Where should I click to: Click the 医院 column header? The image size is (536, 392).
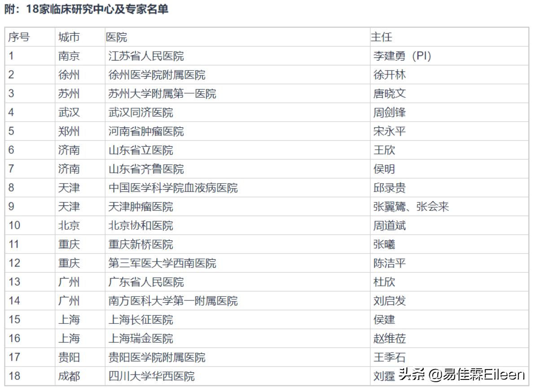(x=115, y=38)
